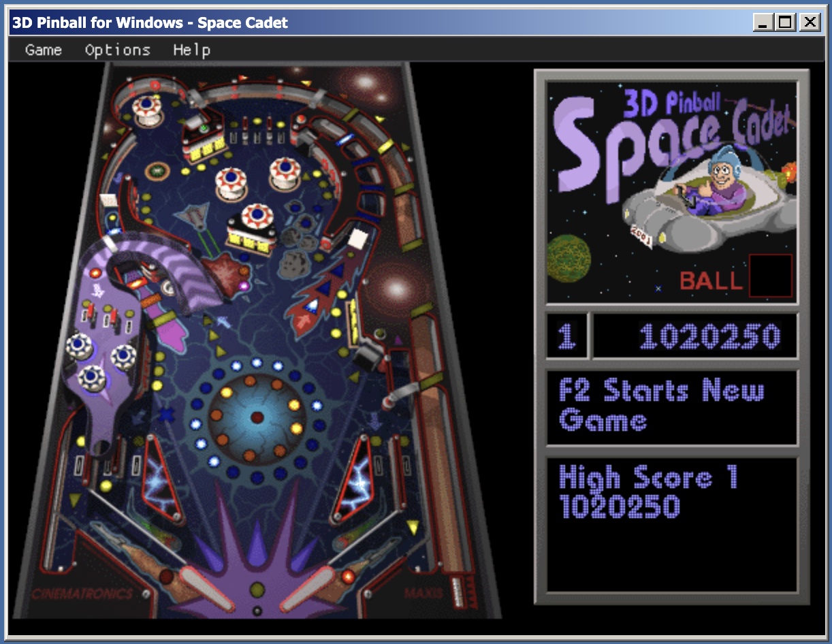Open the Game menu
832x644 pixels.
pos(43,50)
